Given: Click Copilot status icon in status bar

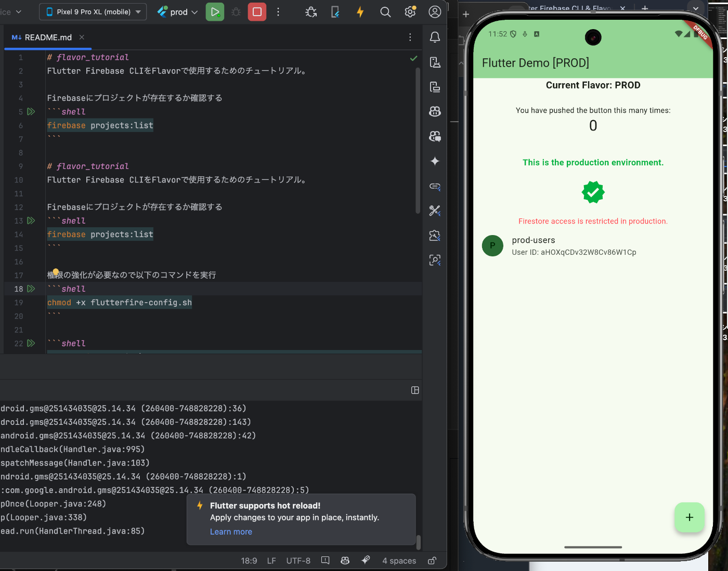Looking at the screenshot, I should 345,560.
